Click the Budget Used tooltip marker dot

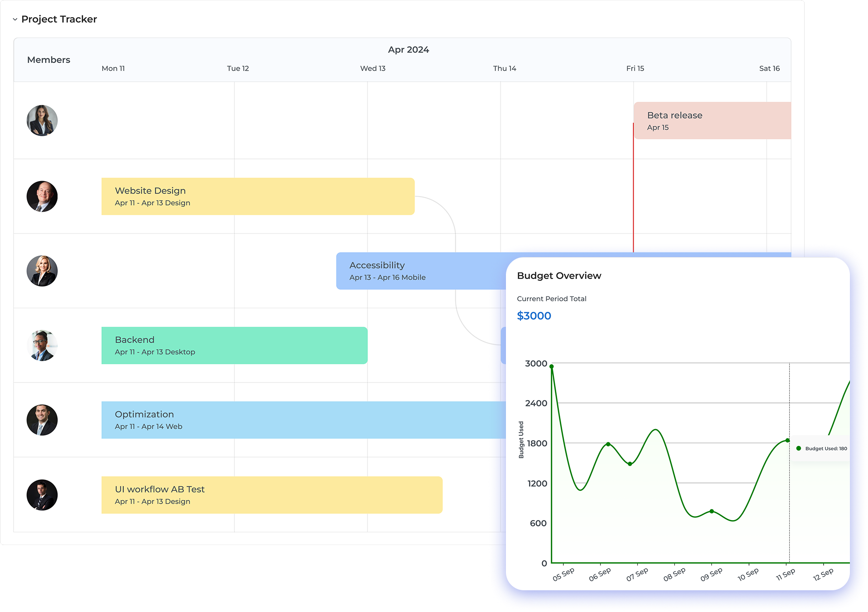pyautogui.click(x=799, y=449)
